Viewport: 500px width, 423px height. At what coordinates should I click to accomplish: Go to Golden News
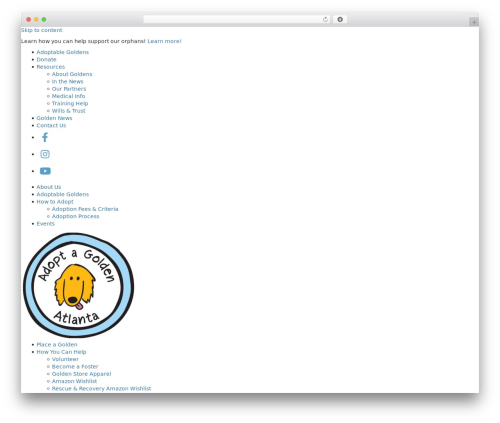pyautogui.click(x=54, y=118)
